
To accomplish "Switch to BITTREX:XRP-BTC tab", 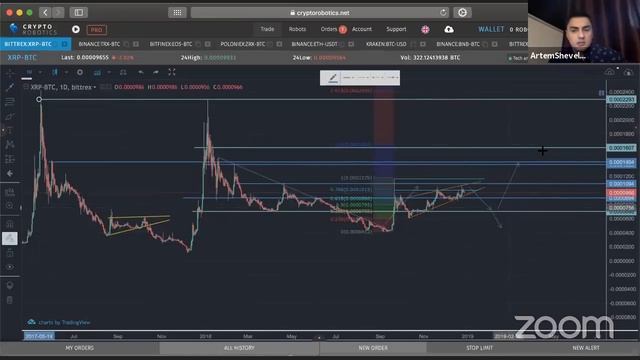I will [28, 44].
